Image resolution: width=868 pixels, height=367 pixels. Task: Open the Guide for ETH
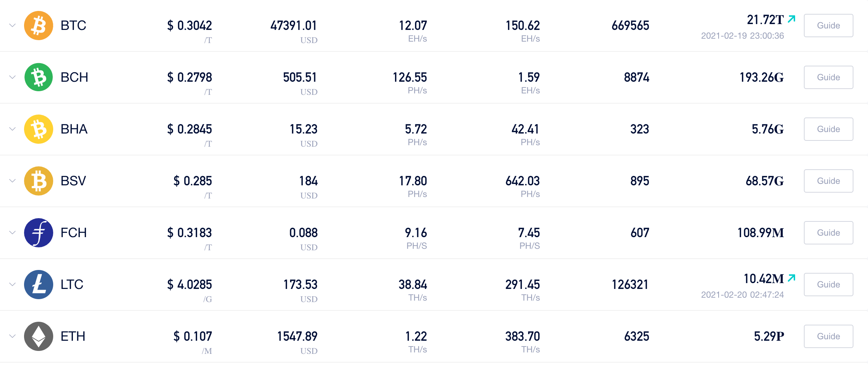coord(828,336)
